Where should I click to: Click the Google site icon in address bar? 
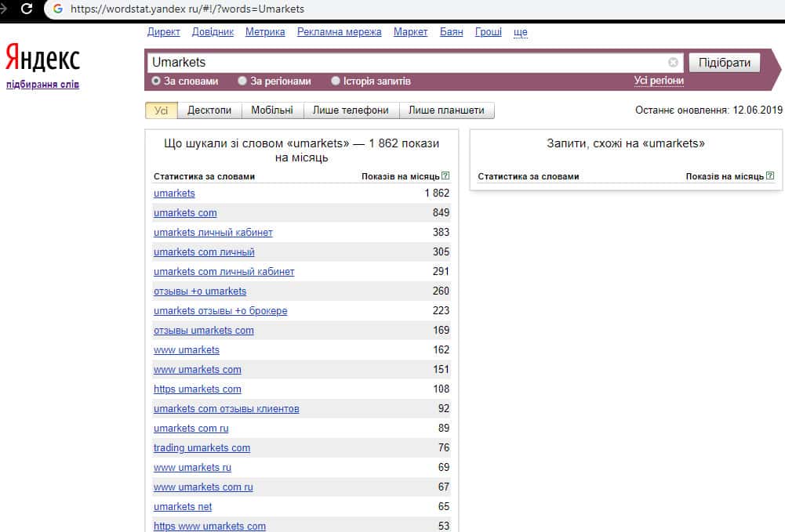[57, 9]
